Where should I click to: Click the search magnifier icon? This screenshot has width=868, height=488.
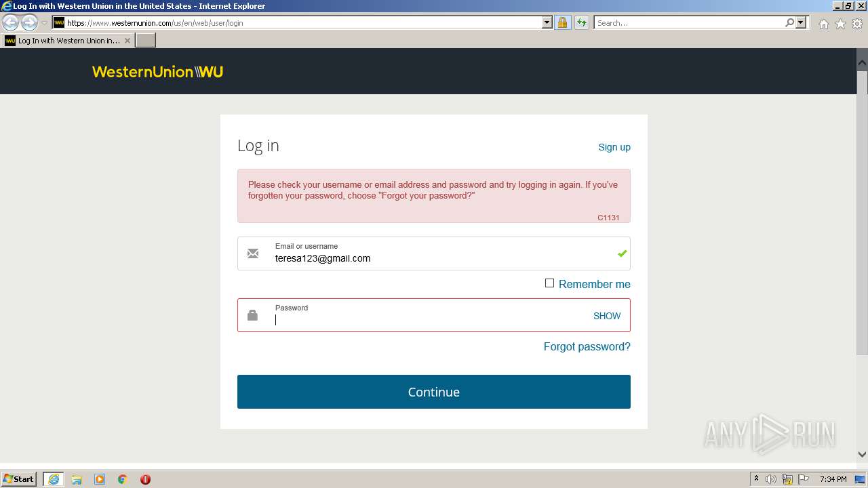789,22
